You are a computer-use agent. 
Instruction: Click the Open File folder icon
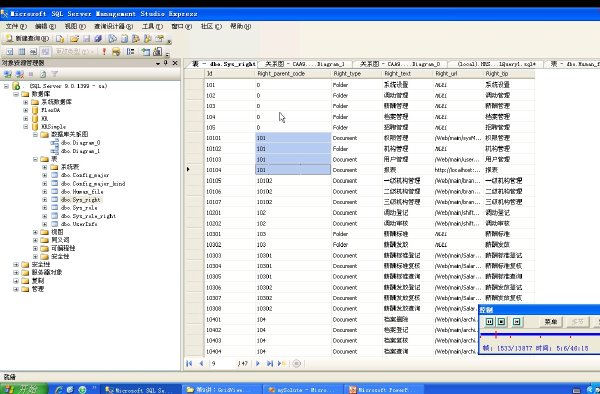75,39
